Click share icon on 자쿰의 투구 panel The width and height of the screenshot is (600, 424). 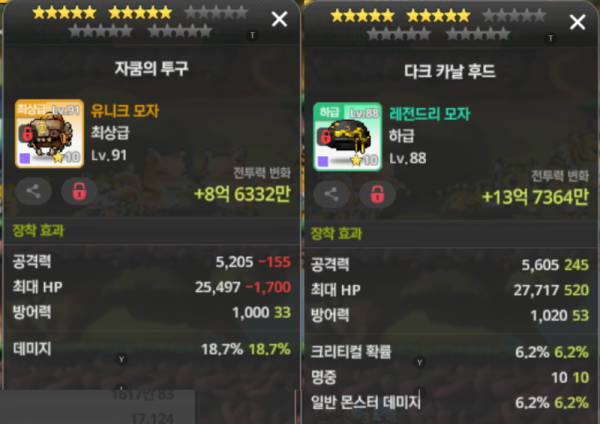coord(33,191)
